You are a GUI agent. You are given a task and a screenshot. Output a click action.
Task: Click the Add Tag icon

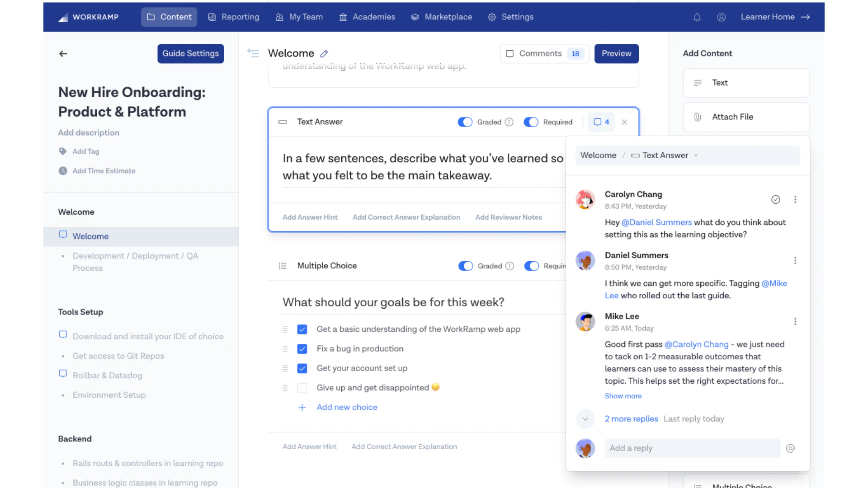[x=63, y=151]
